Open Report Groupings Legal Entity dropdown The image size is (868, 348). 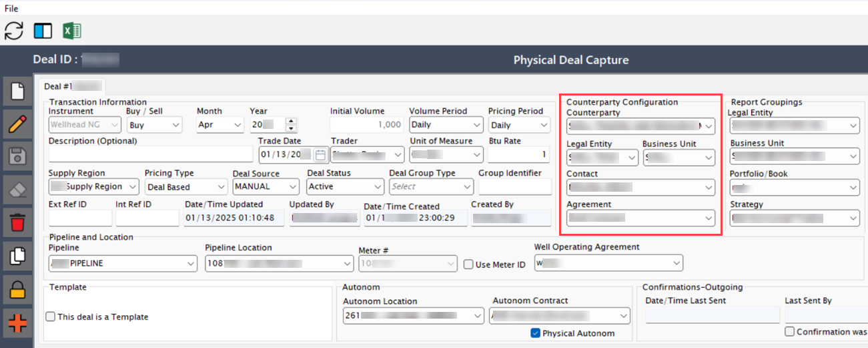795,126
